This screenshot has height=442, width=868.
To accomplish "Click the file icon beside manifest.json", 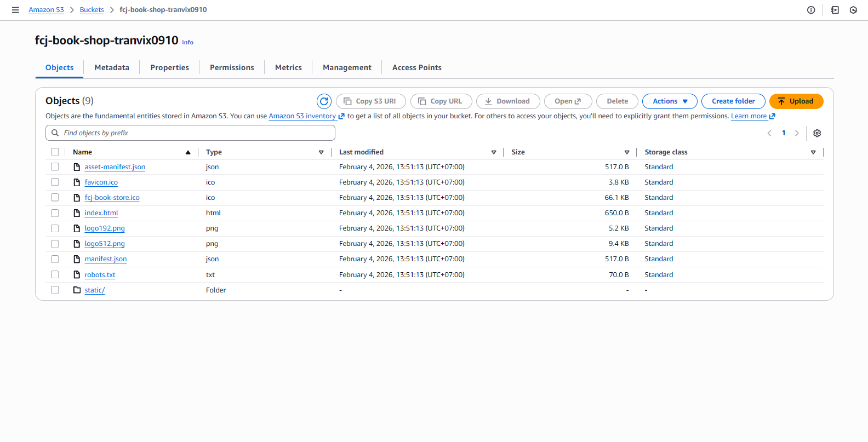I will 77,259.
